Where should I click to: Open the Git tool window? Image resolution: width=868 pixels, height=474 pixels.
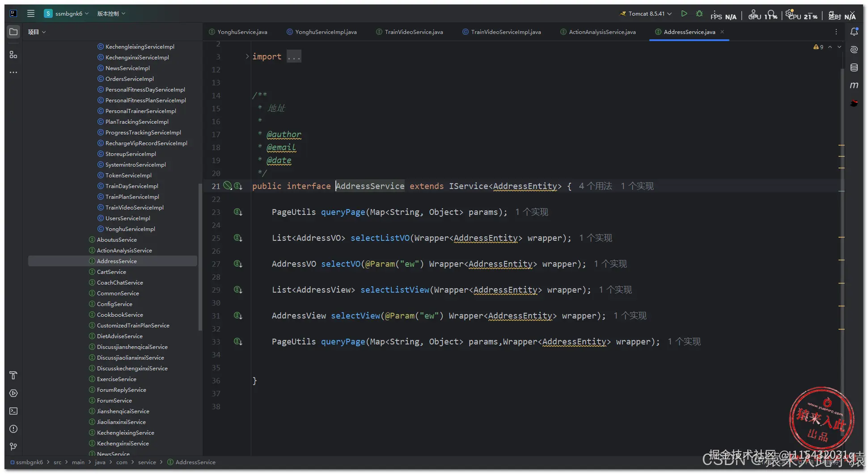pos(13,447)
